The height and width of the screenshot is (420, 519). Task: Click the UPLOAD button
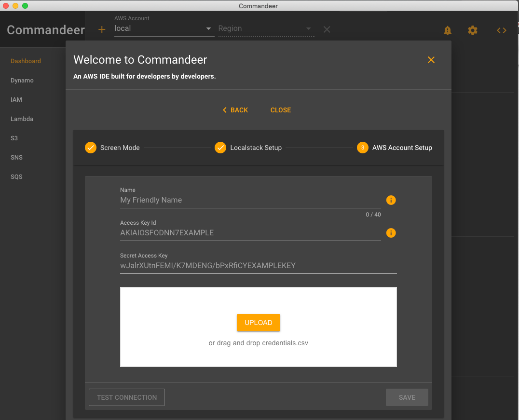coord(259,323)
